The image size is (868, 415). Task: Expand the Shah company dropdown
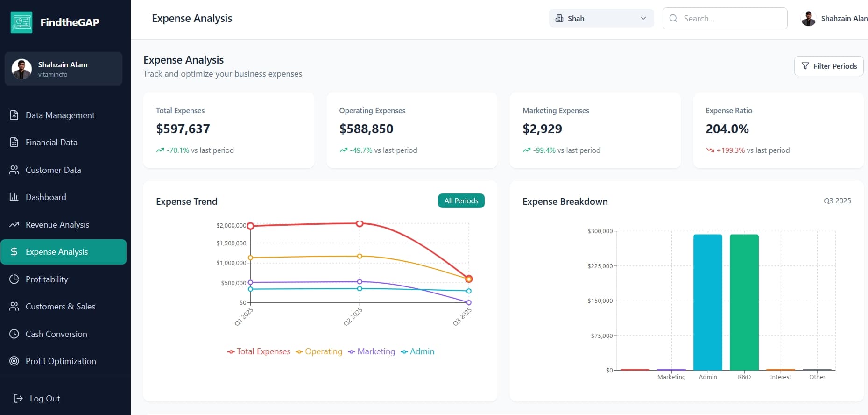(601, 18)
